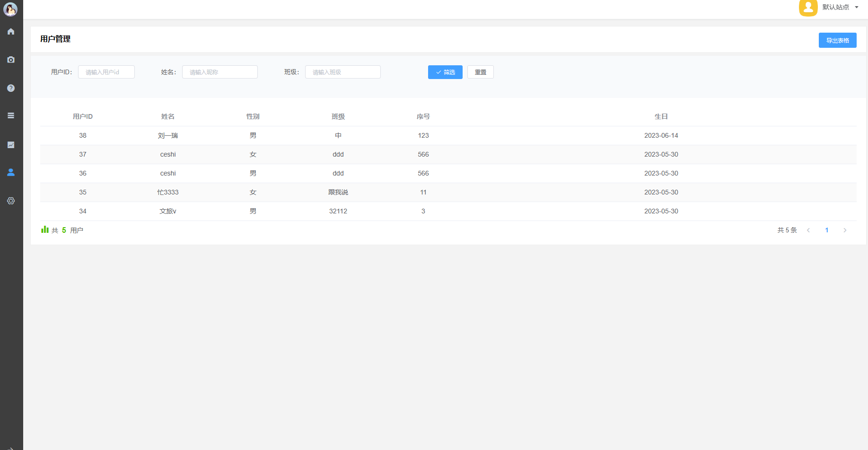Click the yellow user avatar in header
The width and height of the screenshot is (868, 450).
tap(808, 8)
